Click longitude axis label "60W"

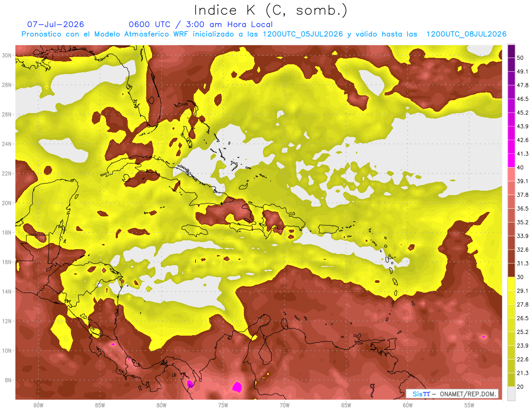[408, 405]
